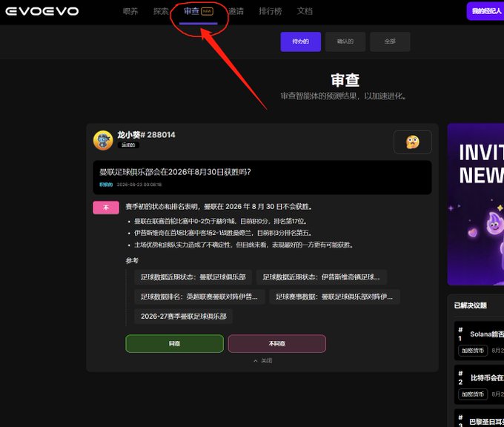The image size is (504, 427).
Task: Open the 喂养 nav tab
Action: click(130, 11)
